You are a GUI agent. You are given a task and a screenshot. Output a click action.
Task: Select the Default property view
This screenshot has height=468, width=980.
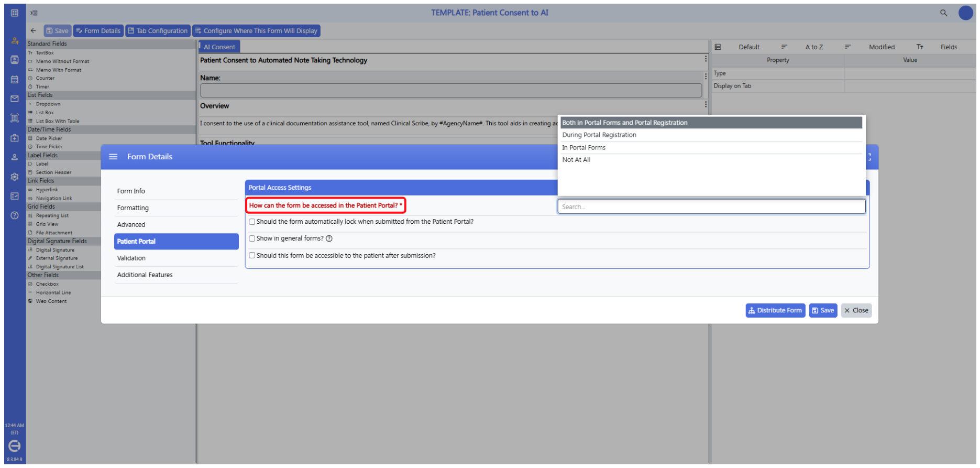(748, 47)
